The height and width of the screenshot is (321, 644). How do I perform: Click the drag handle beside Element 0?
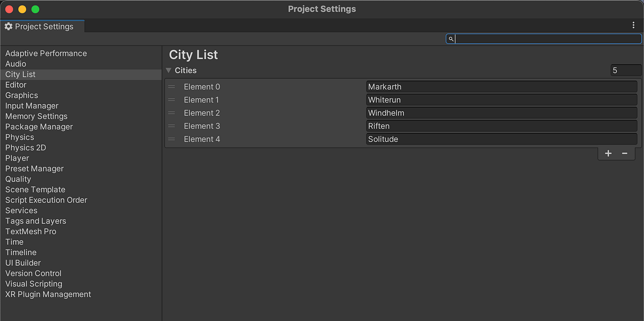(x=172, y=86)
